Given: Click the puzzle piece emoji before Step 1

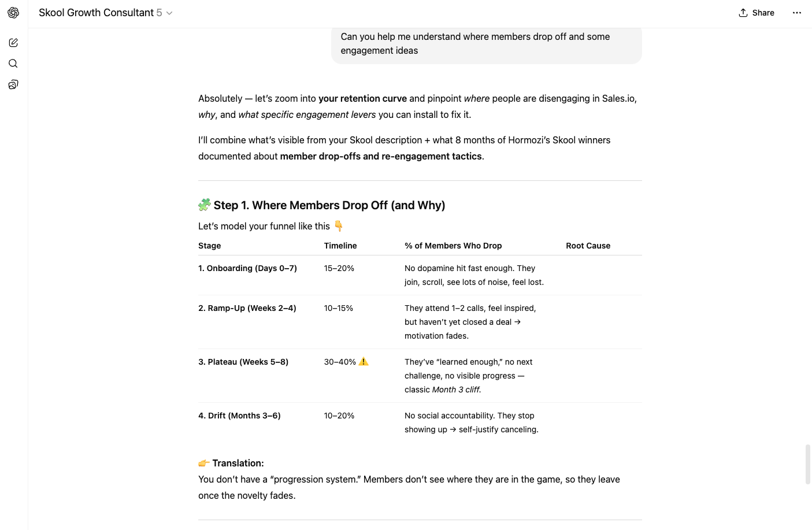Looking at the screenshot, I should point(205,205).
